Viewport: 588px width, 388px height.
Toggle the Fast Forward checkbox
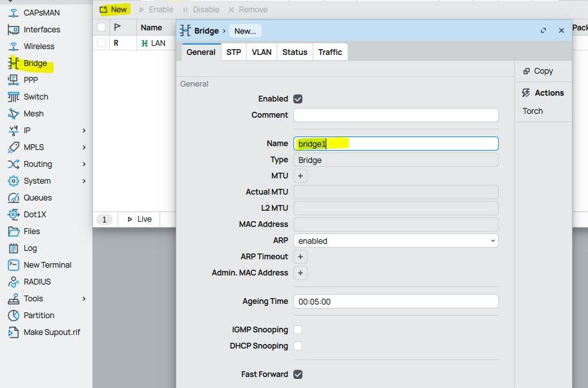[298, 374]
